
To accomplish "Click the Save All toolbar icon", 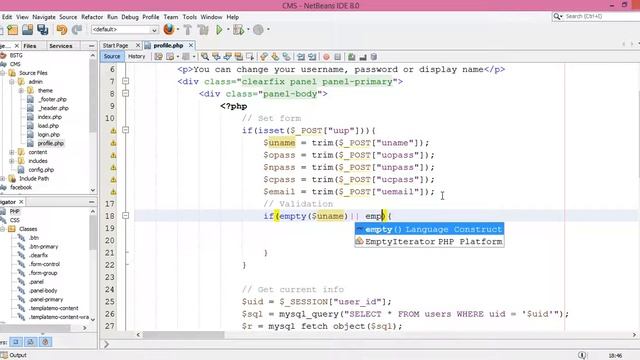I will click(x=42, y=30).
